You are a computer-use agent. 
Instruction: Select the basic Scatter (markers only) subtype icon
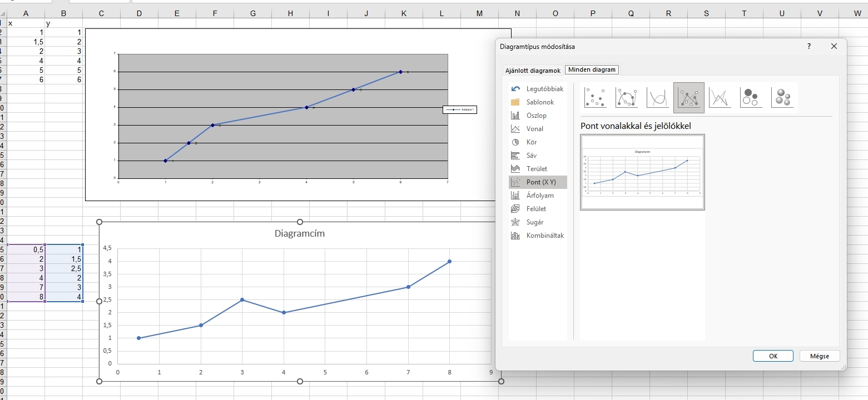click(x=596, y=98)
